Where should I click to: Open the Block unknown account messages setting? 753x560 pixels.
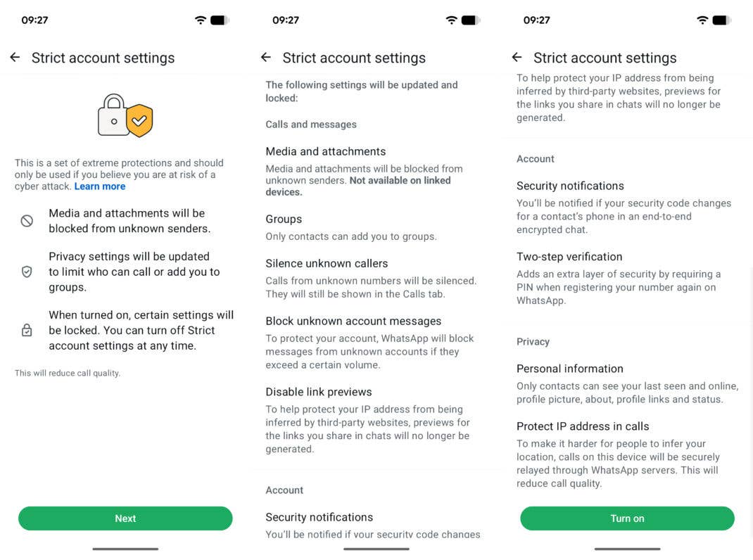353,320
